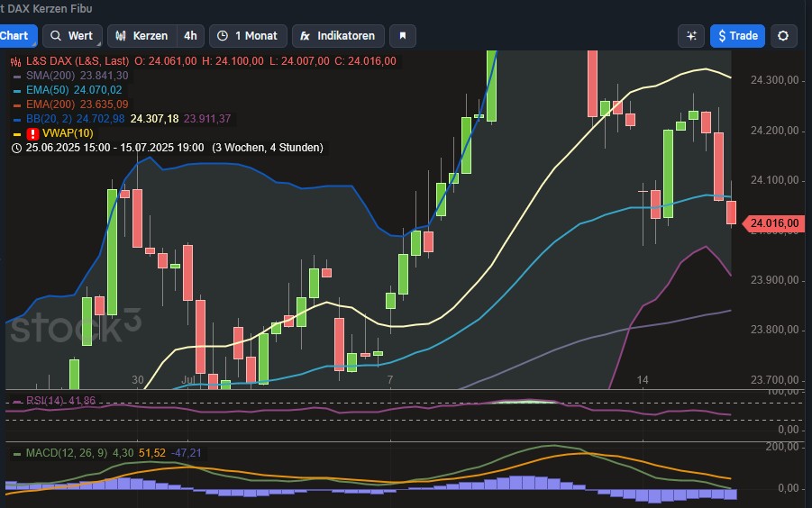Click the EMA(50) cyan color marker
This screenshot has width=812, height=508.
pos(16,91)
